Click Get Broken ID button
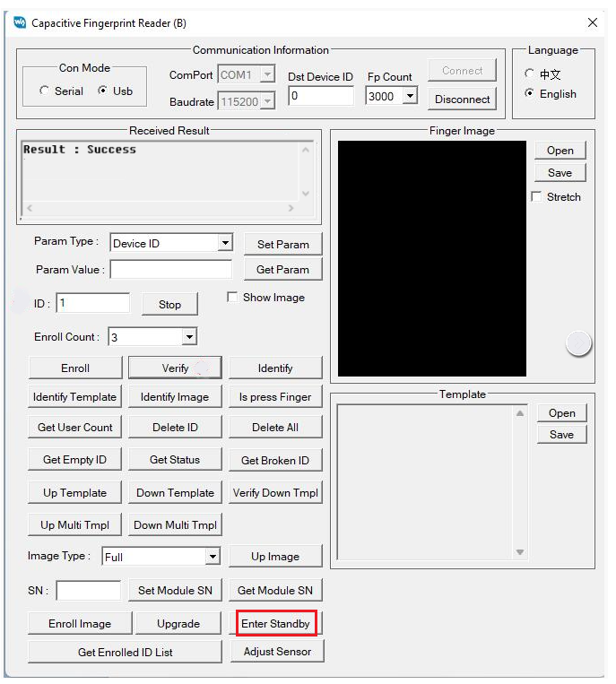This screenshot has width=616, height=684. (275, 460)
